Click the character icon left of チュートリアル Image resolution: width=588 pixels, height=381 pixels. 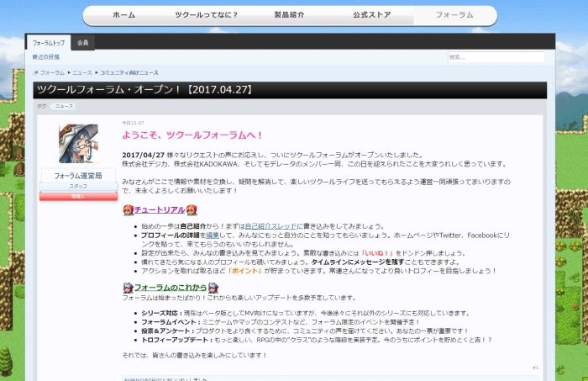tap(128, 210)
